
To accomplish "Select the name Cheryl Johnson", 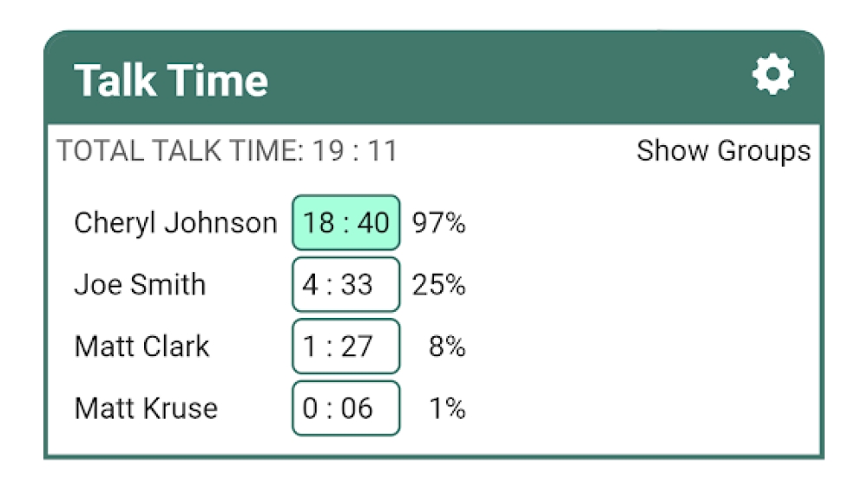I will click(175, 223).
